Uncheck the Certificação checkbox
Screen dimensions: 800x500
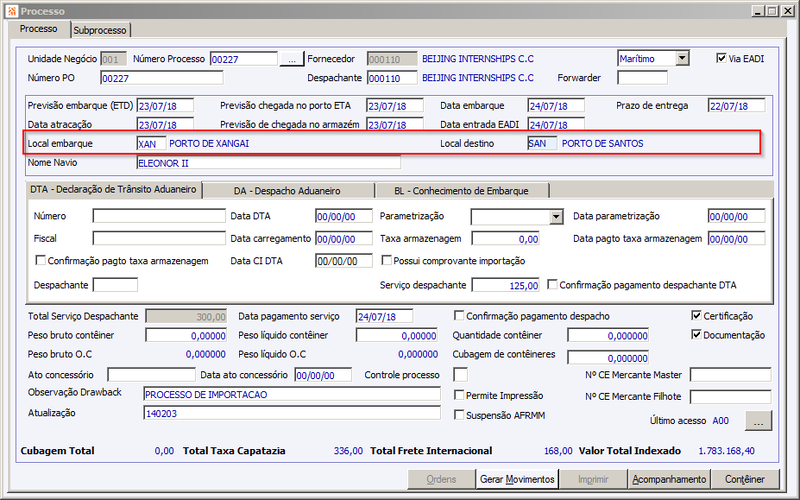pos(696,316)
